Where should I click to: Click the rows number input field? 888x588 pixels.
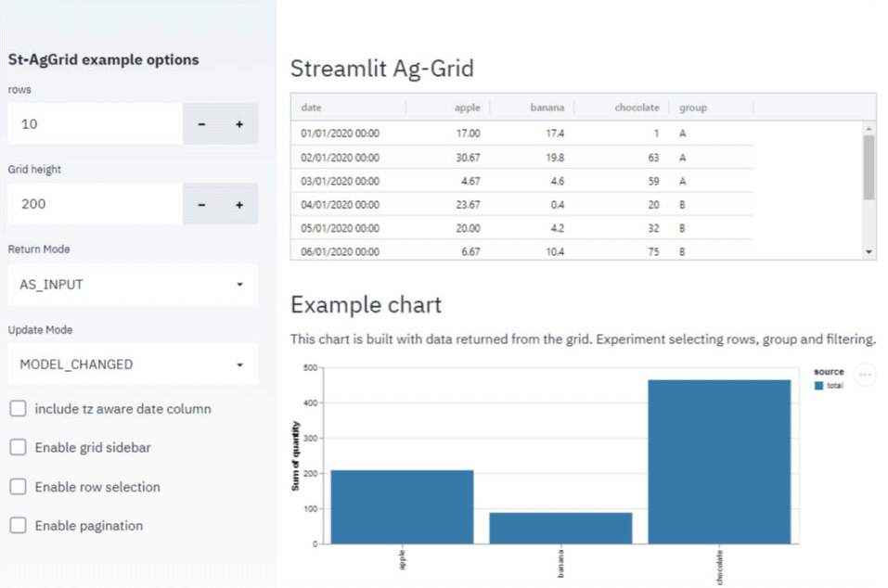point(95,124)
